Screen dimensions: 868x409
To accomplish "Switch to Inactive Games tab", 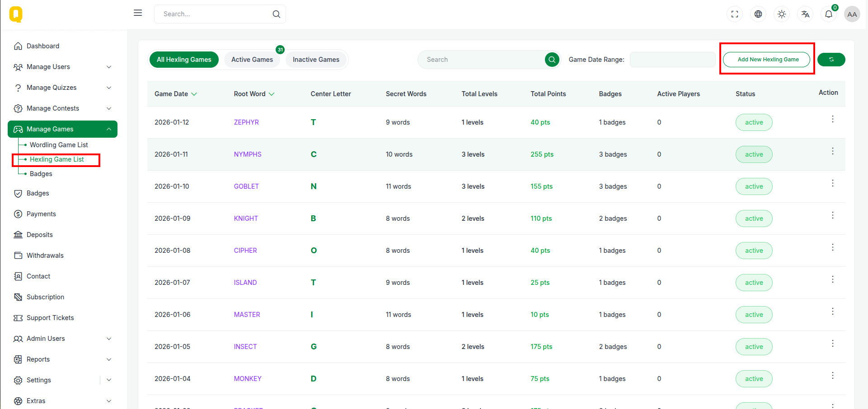I will [316, 60].
